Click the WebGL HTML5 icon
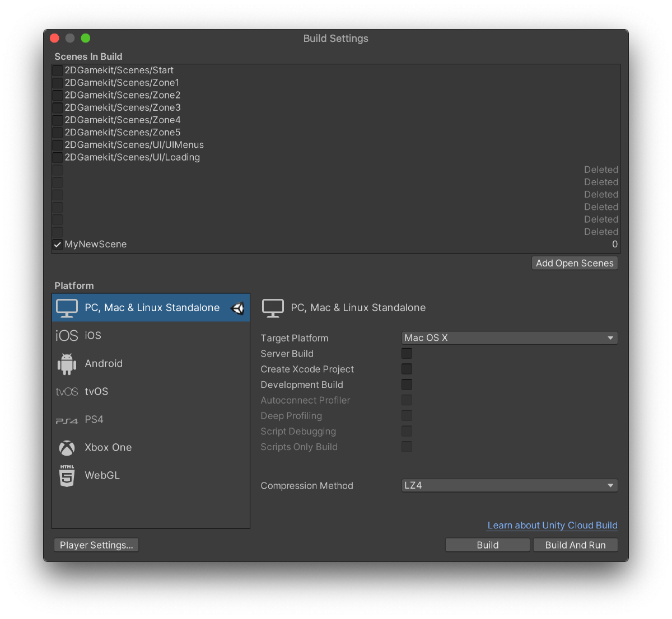The image size is (672, 619). (67, 476)
